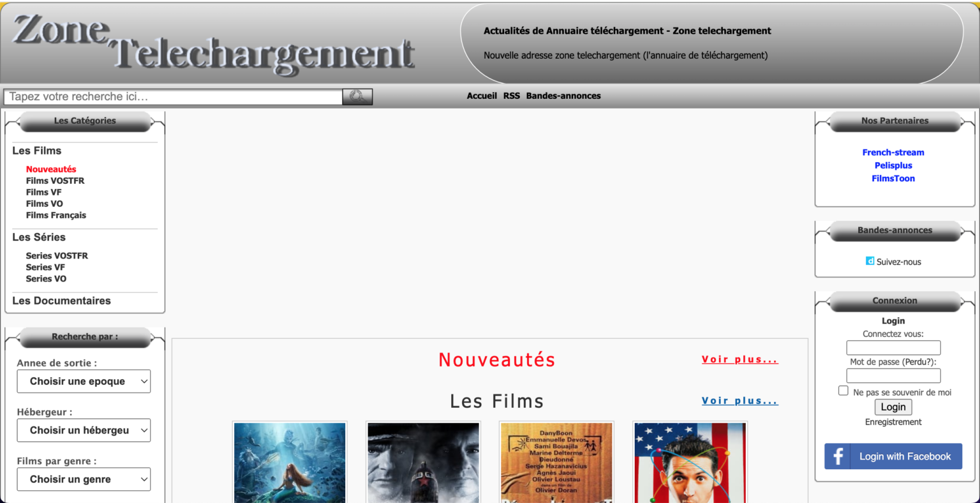Click the Login button
The height and width of the screenshot is (503, 980).
coord(893,407)
